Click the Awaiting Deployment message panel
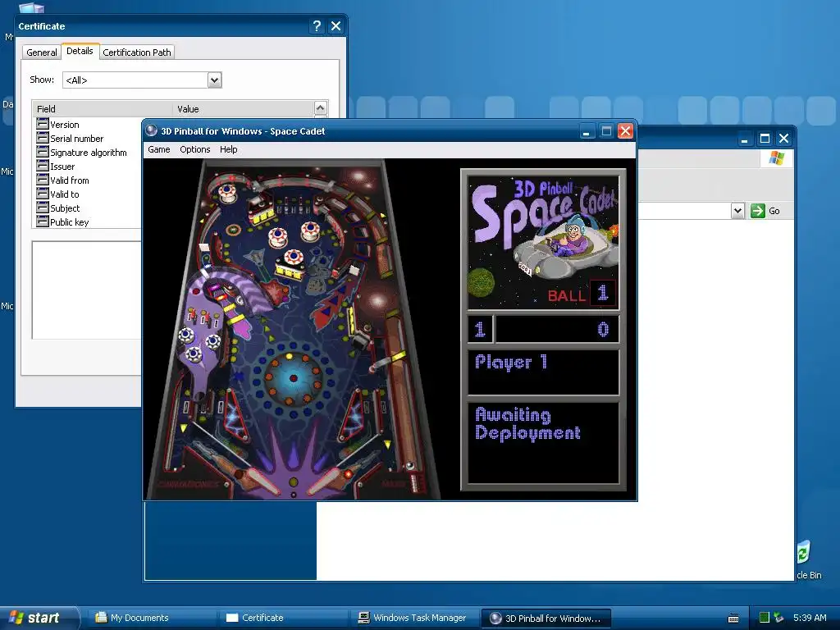Screen dimensions: 840x630 [543, 443]
